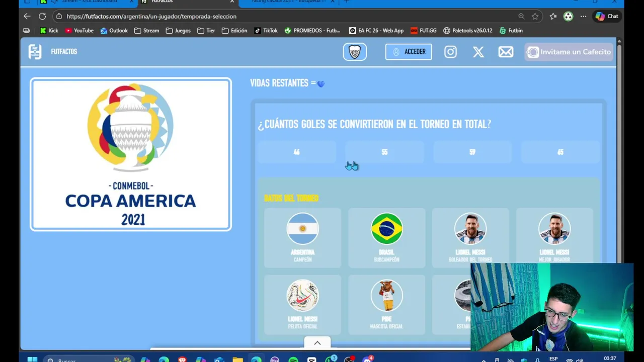Expand the bottom panel with the up chevron

tap(317, 343)
